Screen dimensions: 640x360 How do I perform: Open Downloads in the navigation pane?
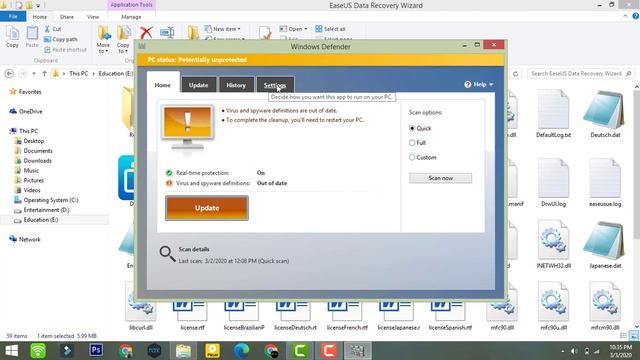pos(33,161)
